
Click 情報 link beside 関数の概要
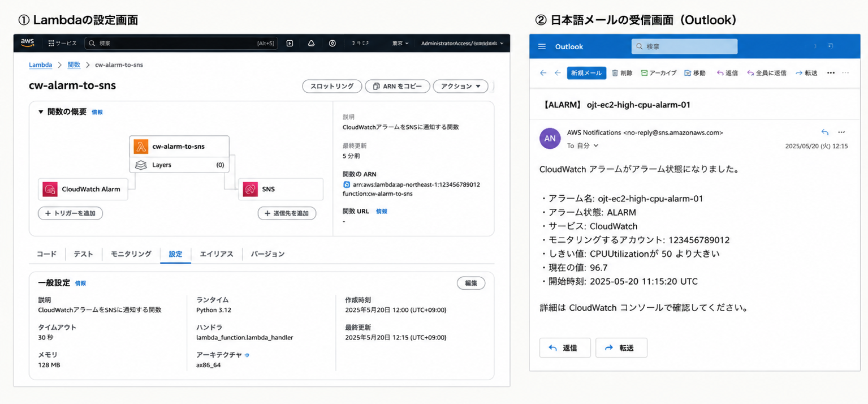(x=97, y=112)
